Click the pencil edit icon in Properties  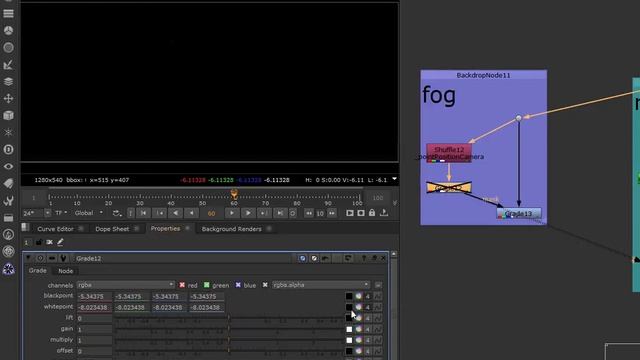click(60, 242)
